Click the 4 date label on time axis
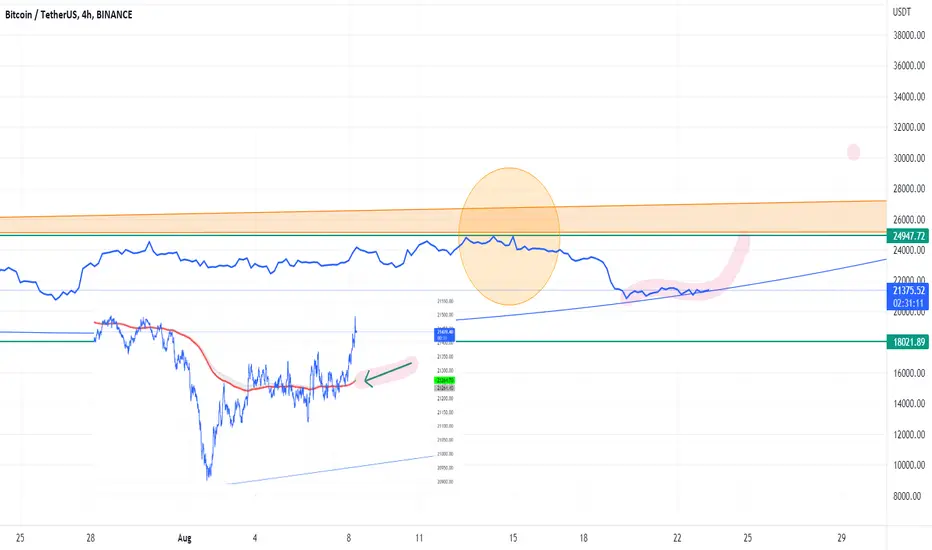 [x=255, y=538]
